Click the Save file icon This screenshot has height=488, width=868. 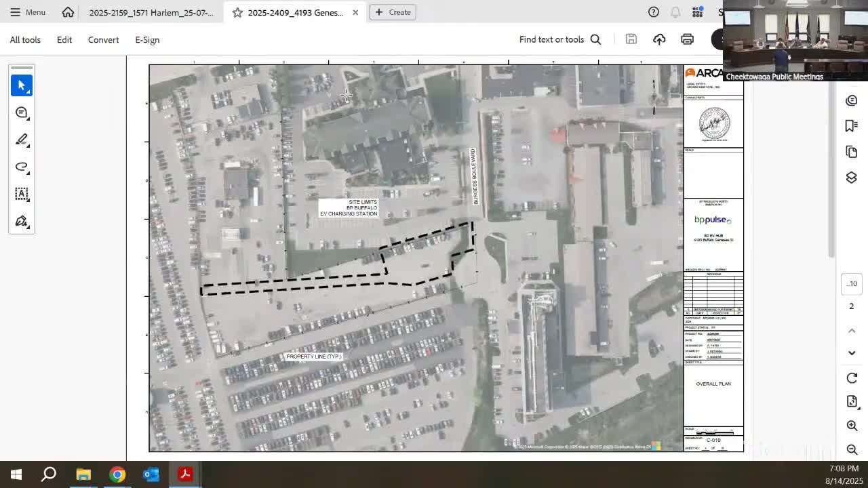[631, 39]
